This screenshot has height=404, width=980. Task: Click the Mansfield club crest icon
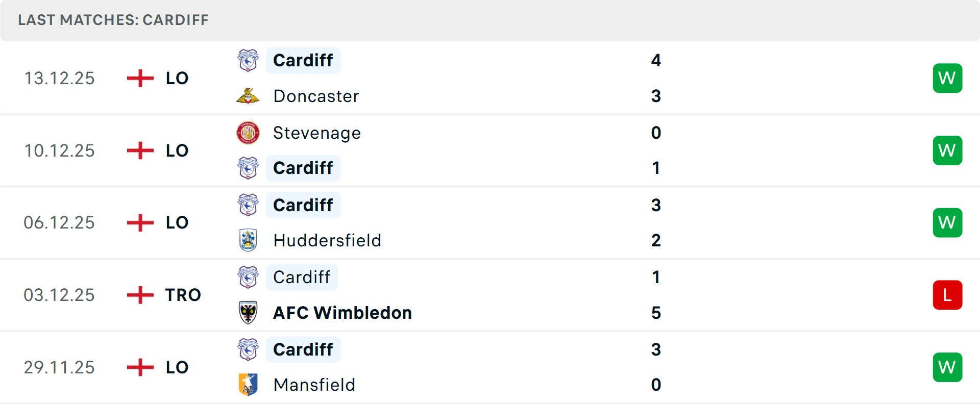click(248, 385)
